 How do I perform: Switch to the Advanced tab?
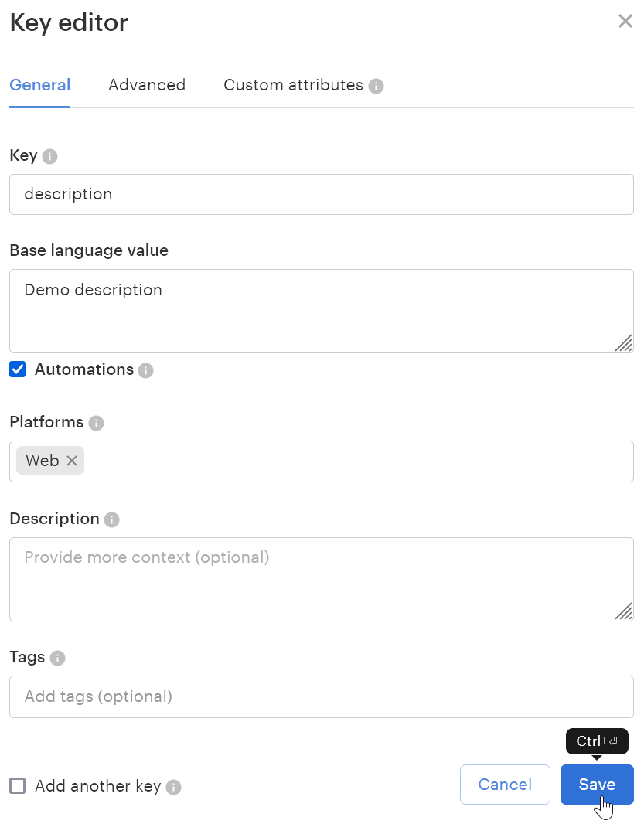click(x=147, y=85)
